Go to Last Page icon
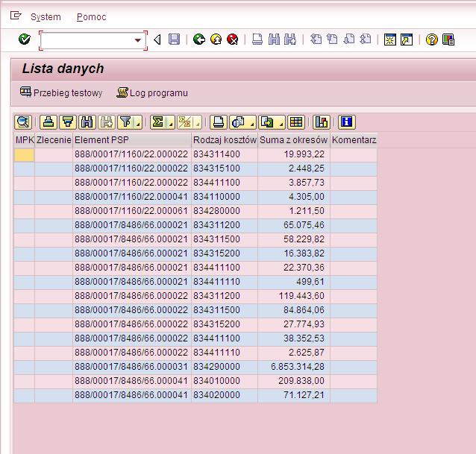Image resolution: width=476 pixels, height=454 pixels. tap(365, 40)
